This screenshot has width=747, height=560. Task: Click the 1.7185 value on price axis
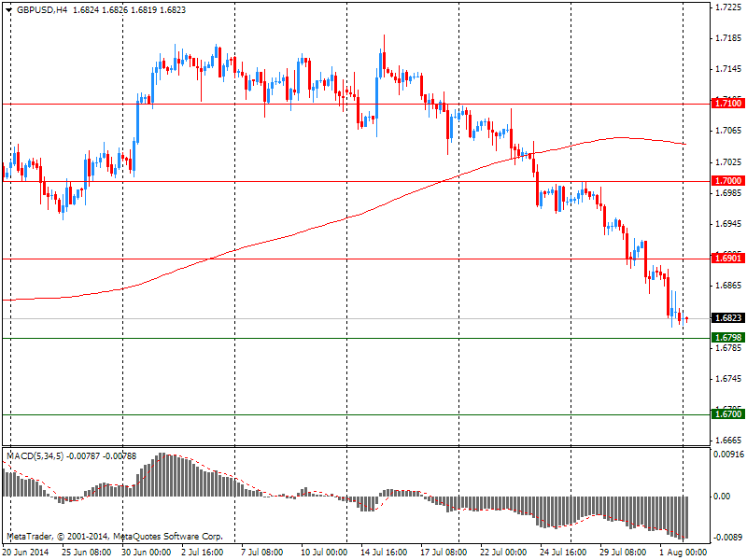point(728,38)
